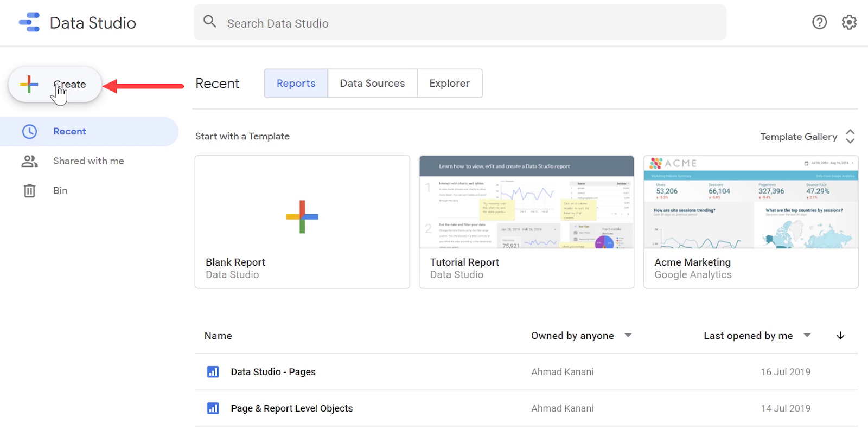Click the Shared with me people icon
Image resolution: width=868 pixels, height=430 pixels.
(29, 161)
